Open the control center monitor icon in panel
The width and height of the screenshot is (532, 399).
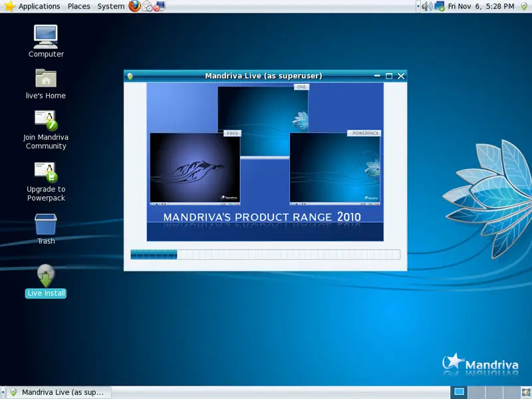click(160, 6)
